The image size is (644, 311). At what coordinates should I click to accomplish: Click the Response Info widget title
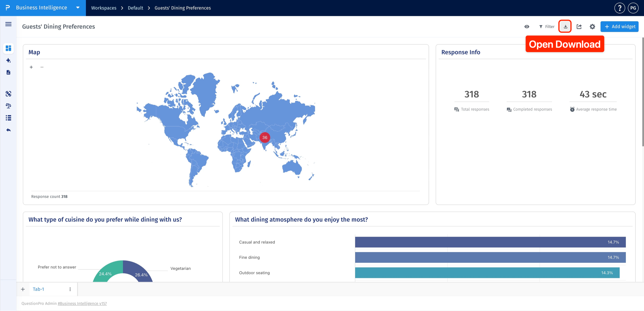[x=461, y=52]
